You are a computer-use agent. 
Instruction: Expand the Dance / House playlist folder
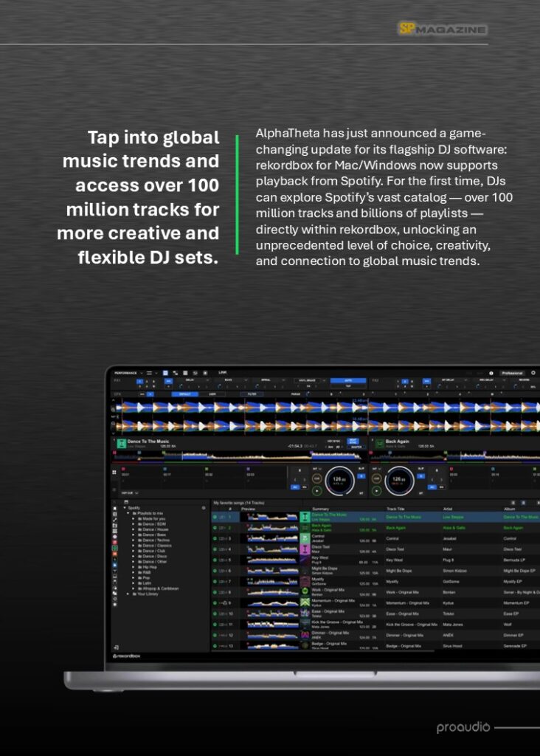tap(134, 529)
